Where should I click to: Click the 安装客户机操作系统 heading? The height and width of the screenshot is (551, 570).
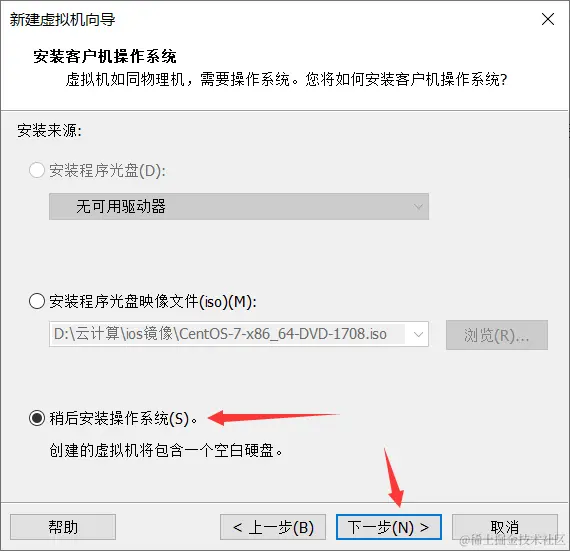coord(105,56)
